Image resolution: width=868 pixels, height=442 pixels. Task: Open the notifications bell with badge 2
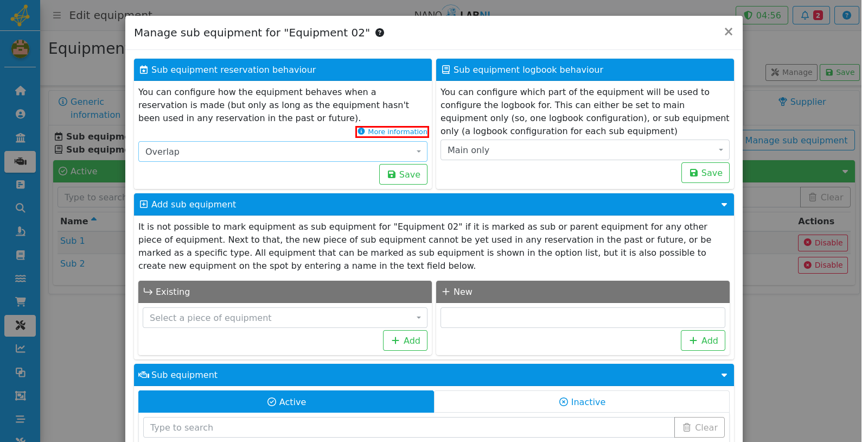point(811,15)
